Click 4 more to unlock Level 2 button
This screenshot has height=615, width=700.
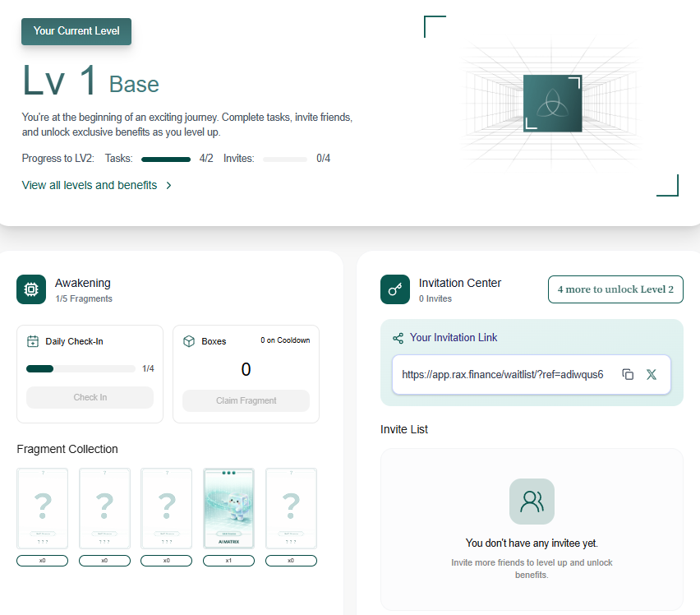click(x=615, y=289)
